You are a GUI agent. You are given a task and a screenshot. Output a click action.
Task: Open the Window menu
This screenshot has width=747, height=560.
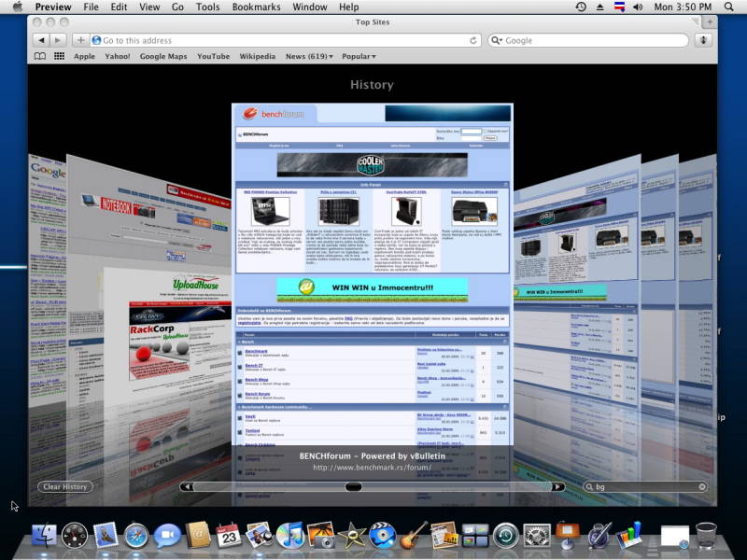click(x=310, y=7)
